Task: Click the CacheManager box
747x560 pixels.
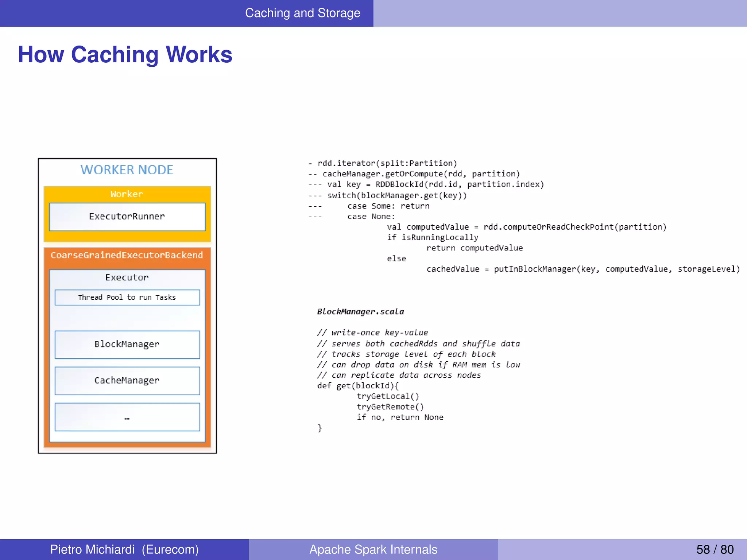Action: [x=127, y=381]
